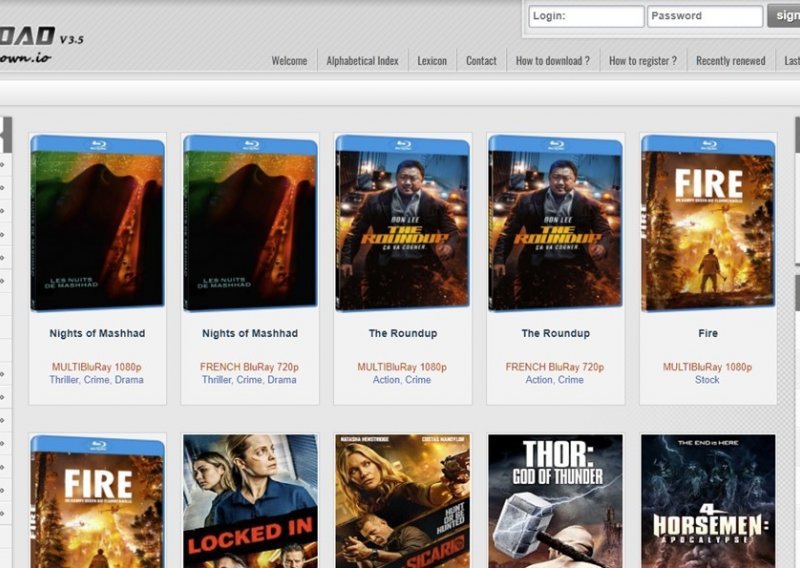Open the Contact page
Screen dimensions: 800x568
click(481, 61)
